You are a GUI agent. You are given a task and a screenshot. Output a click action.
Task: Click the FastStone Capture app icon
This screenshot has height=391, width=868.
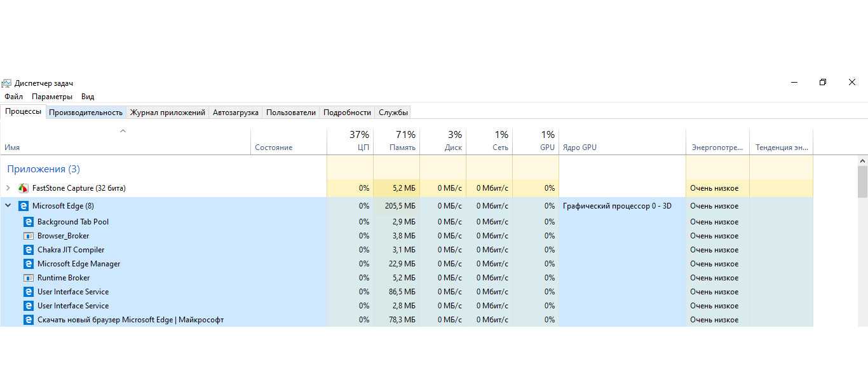[24, 188]
